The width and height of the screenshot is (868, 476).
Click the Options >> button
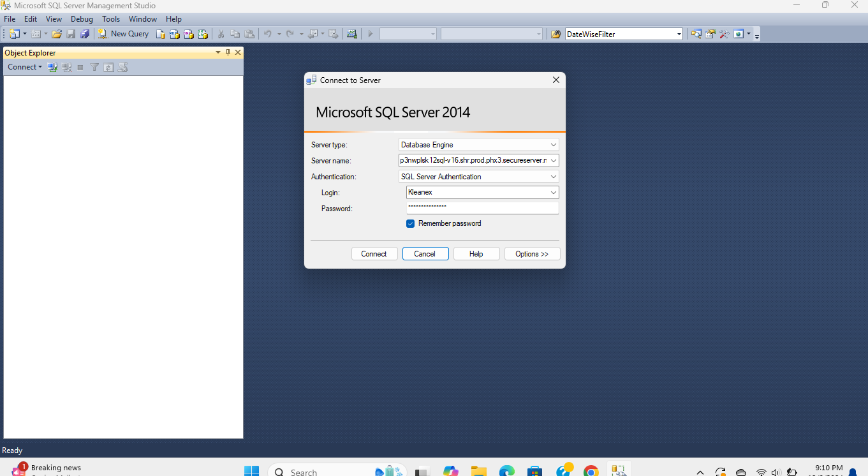(x=533, y=254)
